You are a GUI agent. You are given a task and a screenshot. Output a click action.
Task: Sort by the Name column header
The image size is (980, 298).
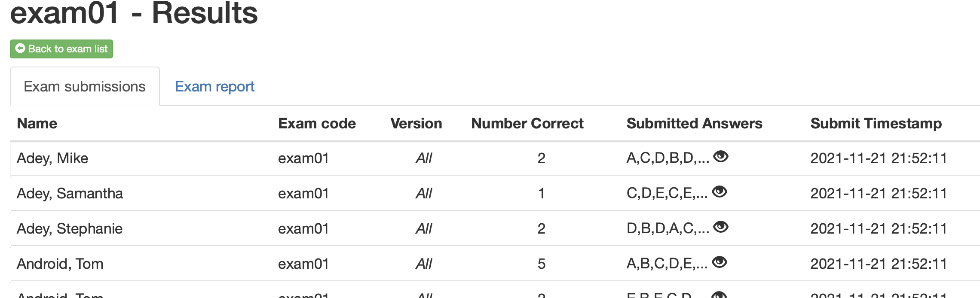(37, 124)
